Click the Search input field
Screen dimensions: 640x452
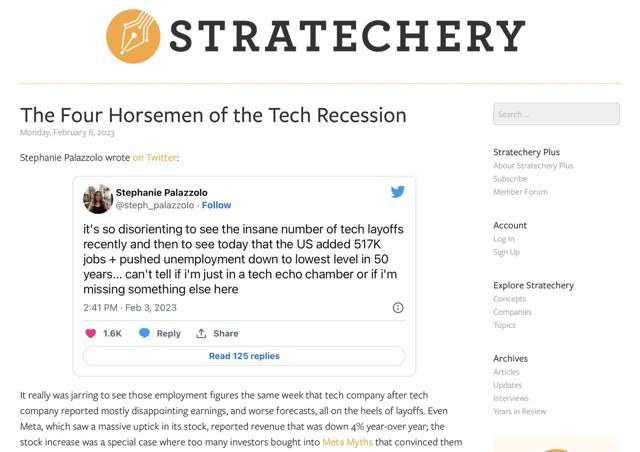555,114
